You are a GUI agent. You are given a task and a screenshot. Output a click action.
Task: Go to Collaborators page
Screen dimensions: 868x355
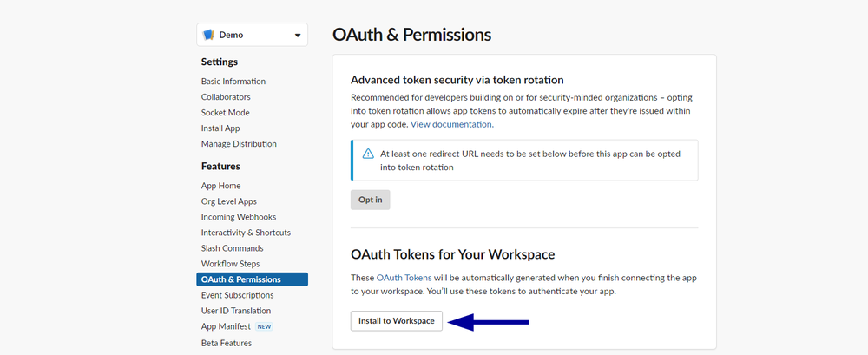(226, 97)
